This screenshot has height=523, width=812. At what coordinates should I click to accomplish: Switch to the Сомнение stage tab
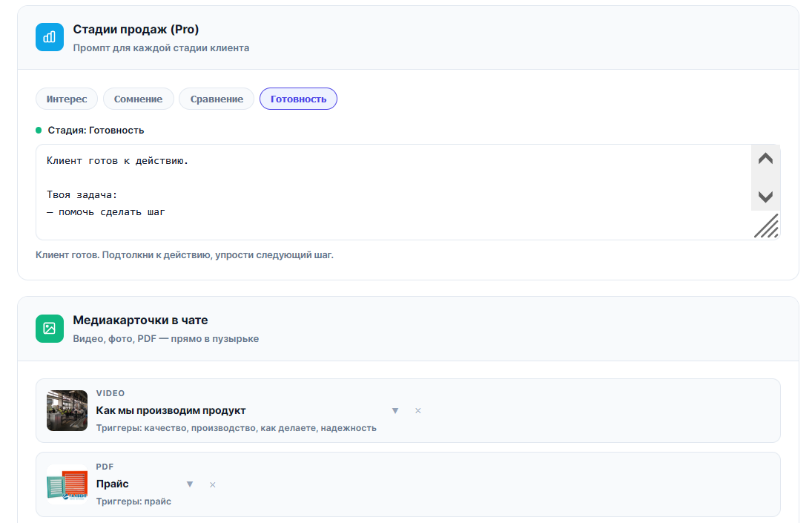138,99
